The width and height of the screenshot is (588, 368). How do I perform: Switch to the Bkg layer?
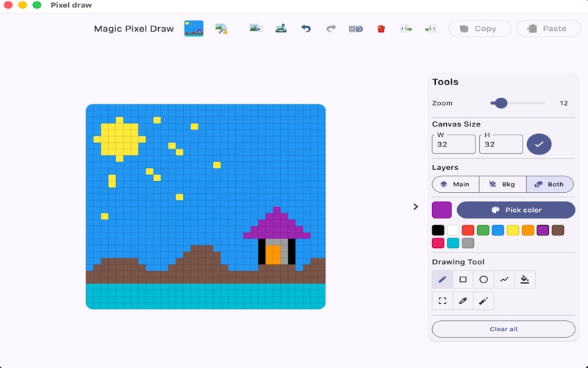[503, 185]
